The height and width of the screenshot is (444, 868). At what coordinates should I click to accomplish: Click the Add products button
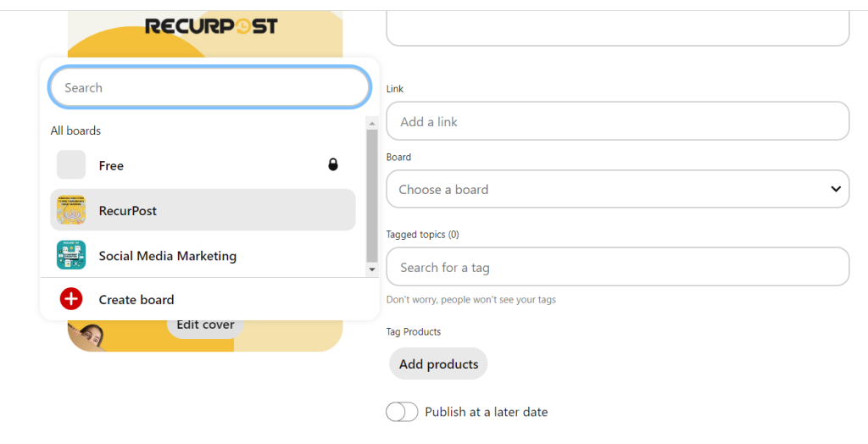(x=438, y=364)
